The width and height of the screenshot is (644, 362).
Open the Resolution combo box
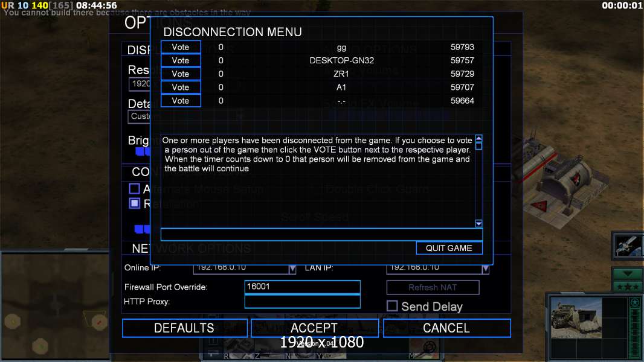(139, 84)
